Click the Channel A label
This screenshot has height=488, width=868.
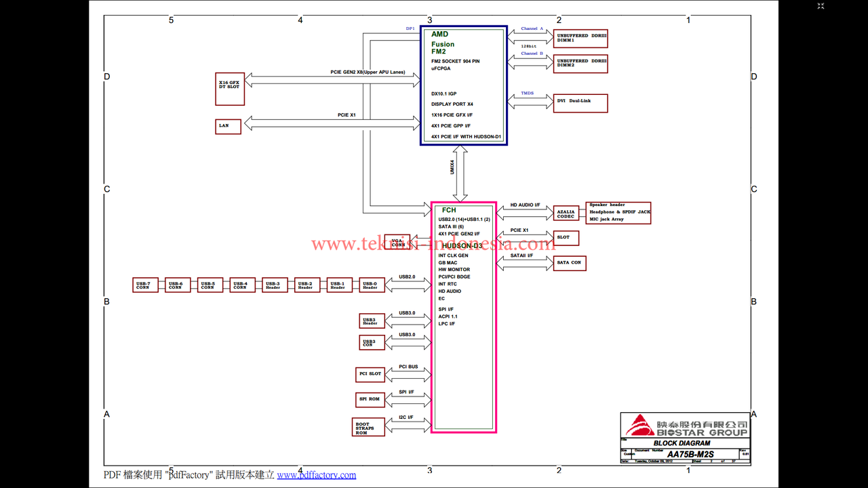(532, 29)
